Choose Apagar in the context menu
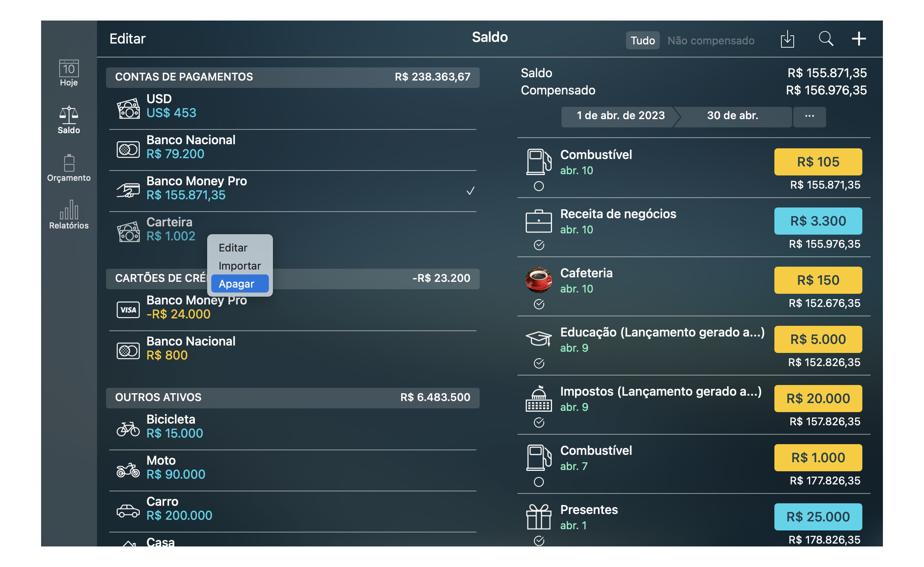924x567 pixels. coord(240,284)
